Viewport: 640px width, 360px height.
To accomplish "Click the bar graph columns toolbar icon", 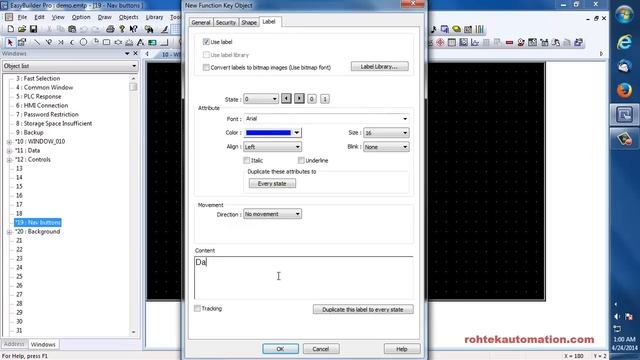I will coord(480,29).
